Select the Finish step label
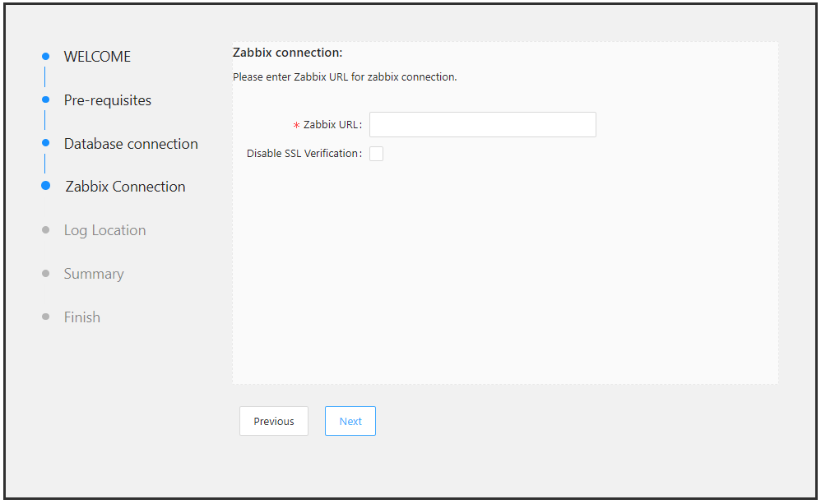The width and height of the screenshot is (821, 504). [81, 317]
